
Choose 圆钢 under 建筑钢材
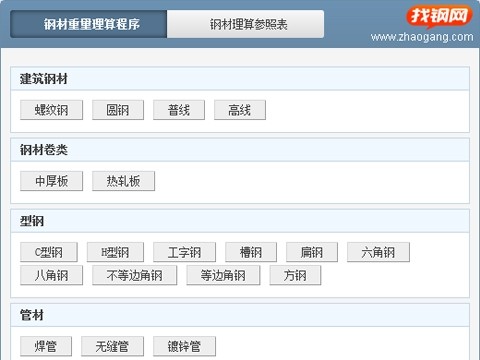[x=118, y=110]
